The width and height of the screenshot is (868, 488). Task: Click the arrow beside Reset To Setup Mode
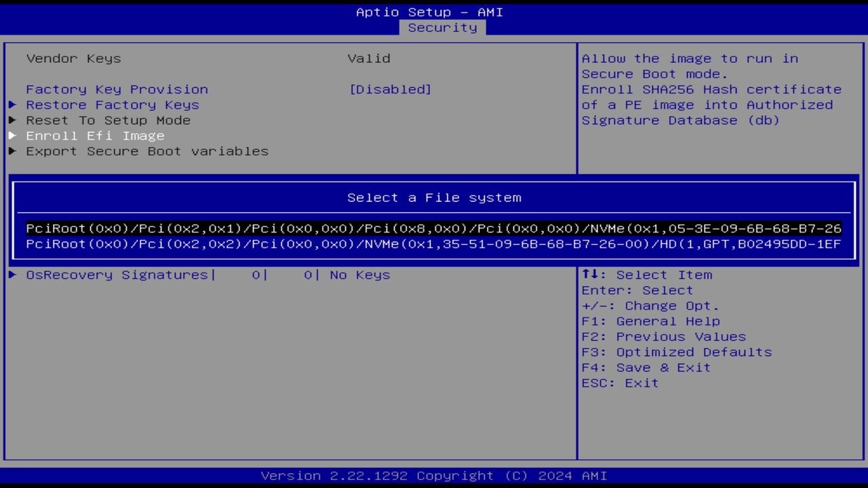click(x=13, y=121)
